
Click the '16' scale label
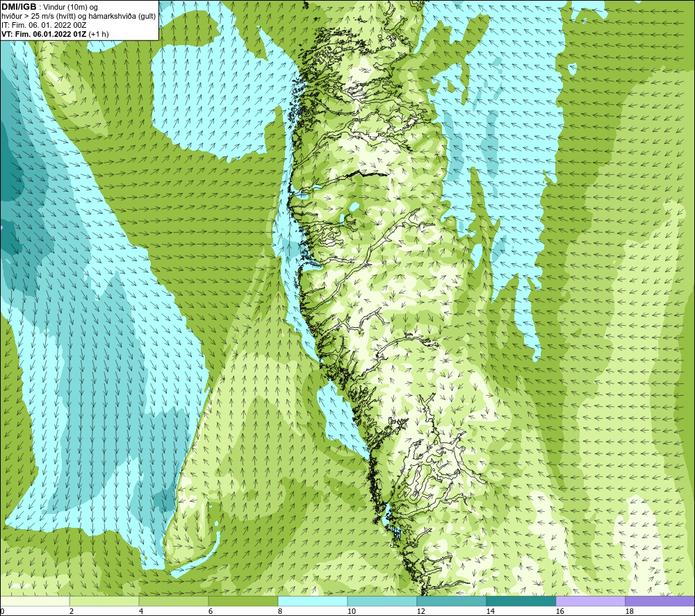559,611
